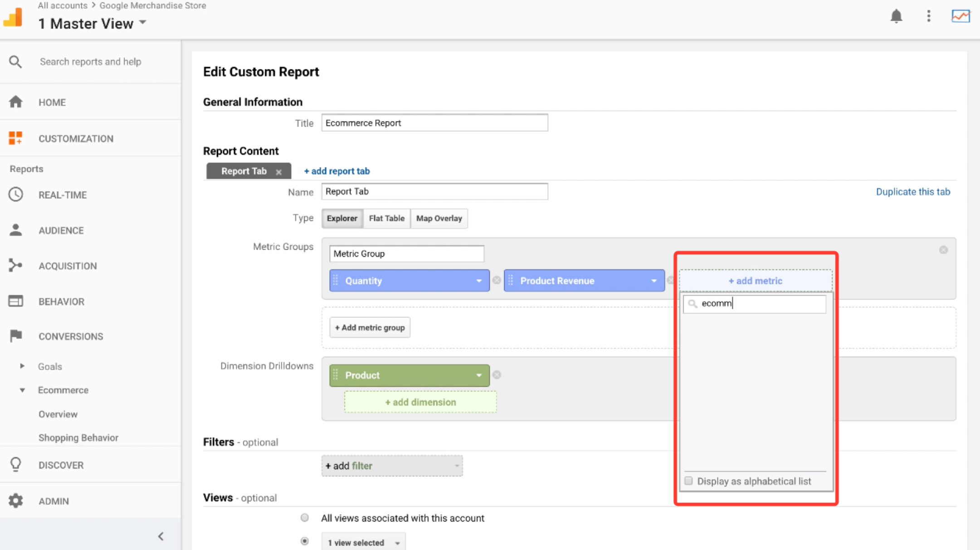Open the Quantity metric dropdown
The image size is (980, 550).
click(478, 280)
